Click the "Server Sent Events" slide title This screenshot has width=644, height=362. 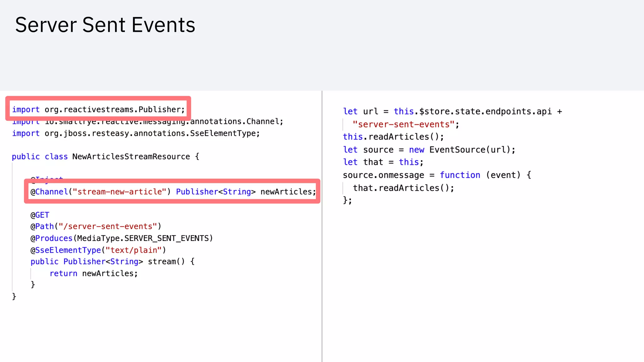[105, 25]
